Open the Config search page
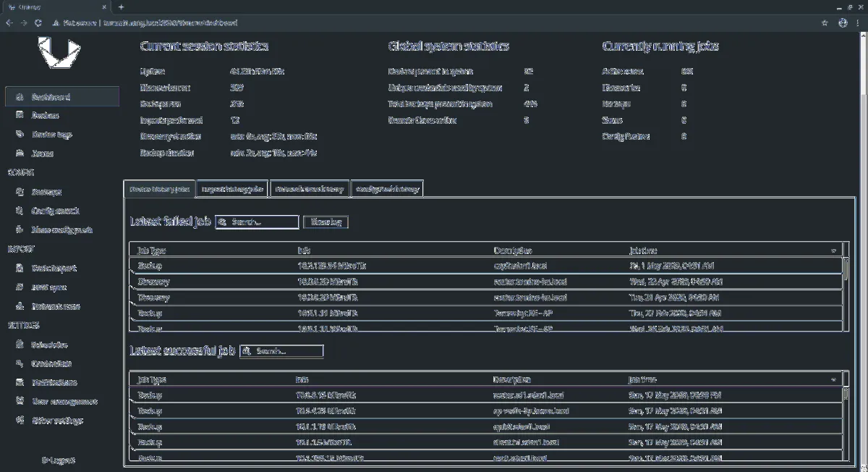Viewport: 868px width, 472px height. pyautogui.click(x=55, y=211)
